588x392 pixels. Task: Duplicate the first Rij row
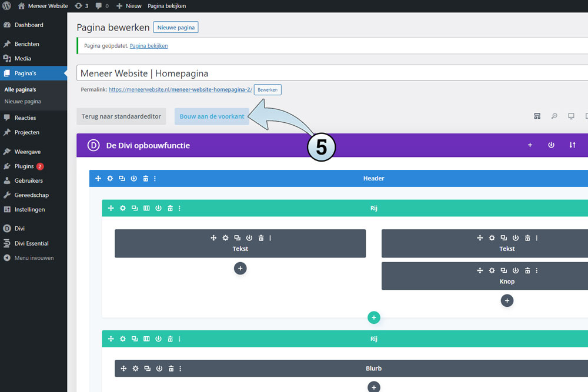135,208
